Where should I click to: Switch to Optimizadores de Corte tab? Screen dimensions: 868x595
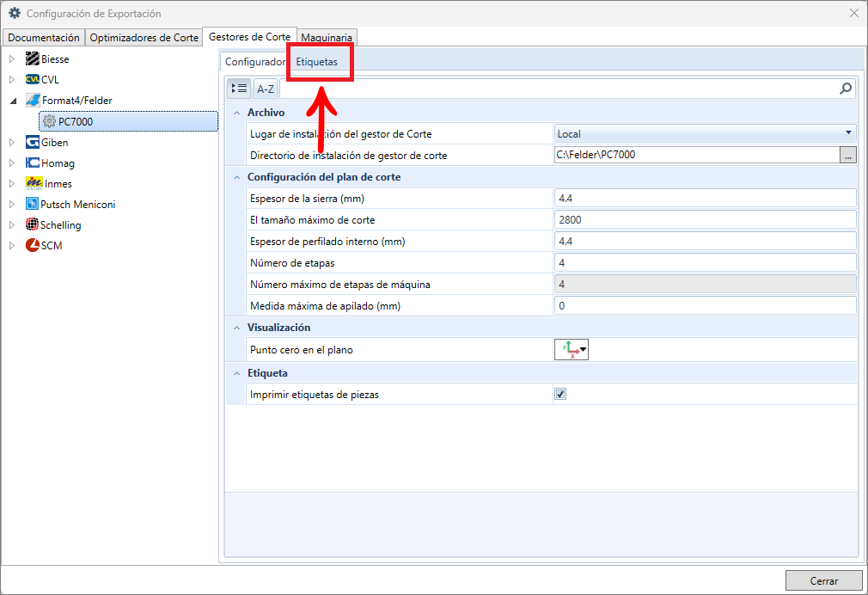pos(144,37)
